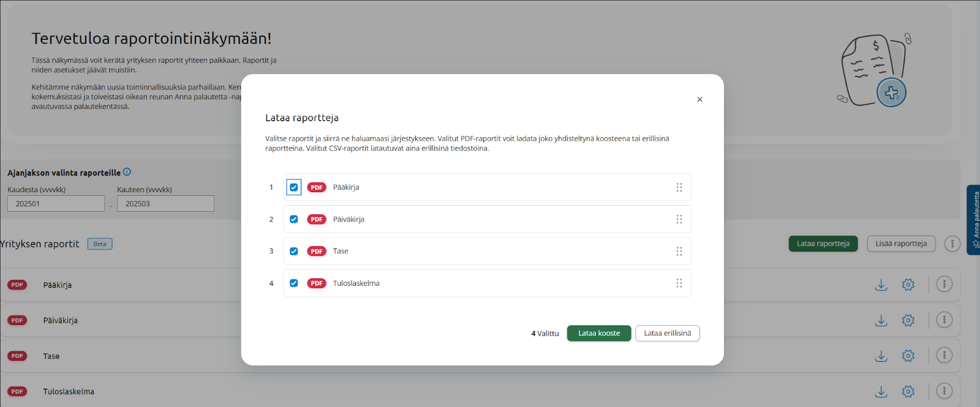
Task: Uncheck the Päiväkirja checkbox
Action: pyautogui.click(x=294, y=219)
